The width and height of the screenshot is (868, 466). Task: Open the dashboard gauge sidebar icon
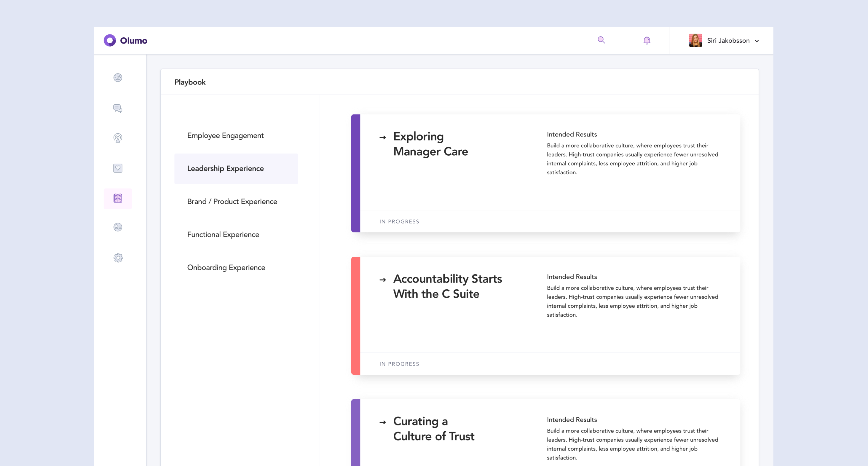click(x=118, y=78)
